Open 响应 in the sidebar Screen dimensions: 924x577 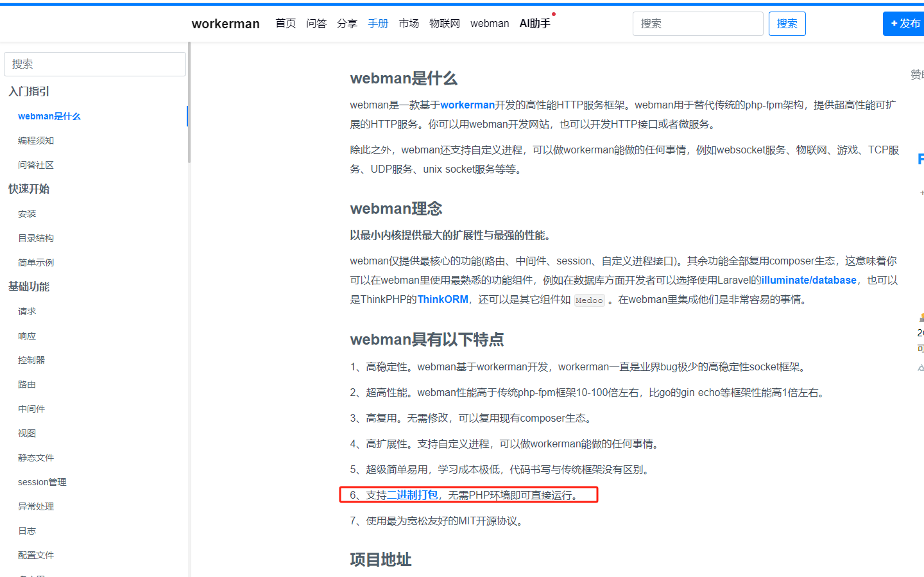pos(27,336)
